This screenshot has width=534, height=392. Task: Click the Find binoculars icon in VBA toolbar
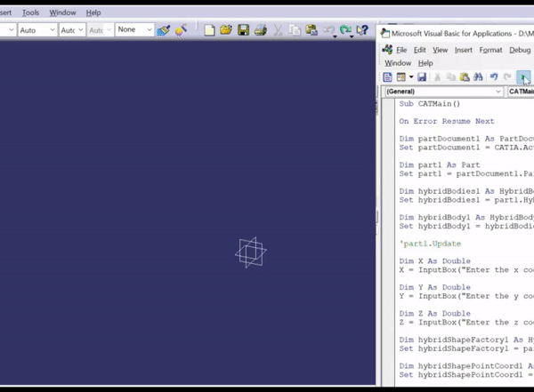point(478,77)
